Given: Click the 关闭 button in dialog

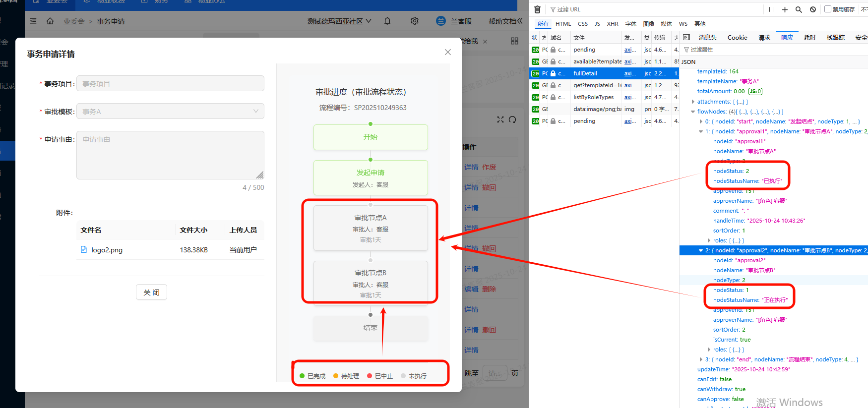Looking at the screenshot, I should coord(151,292).
